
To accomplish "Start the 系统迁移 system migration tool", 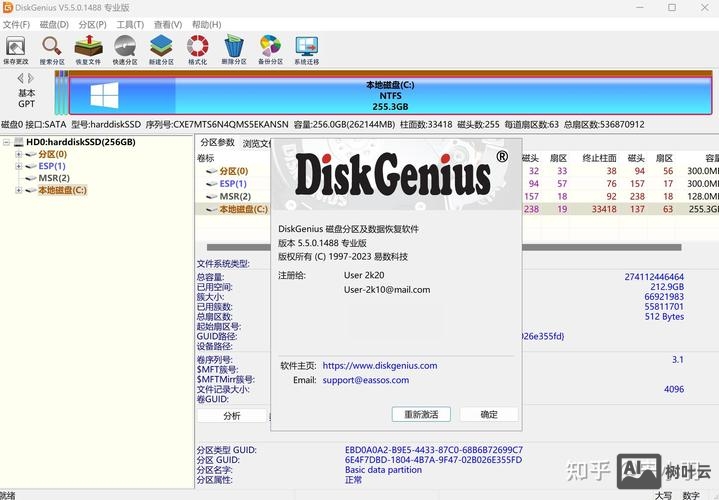I will 307,50.
